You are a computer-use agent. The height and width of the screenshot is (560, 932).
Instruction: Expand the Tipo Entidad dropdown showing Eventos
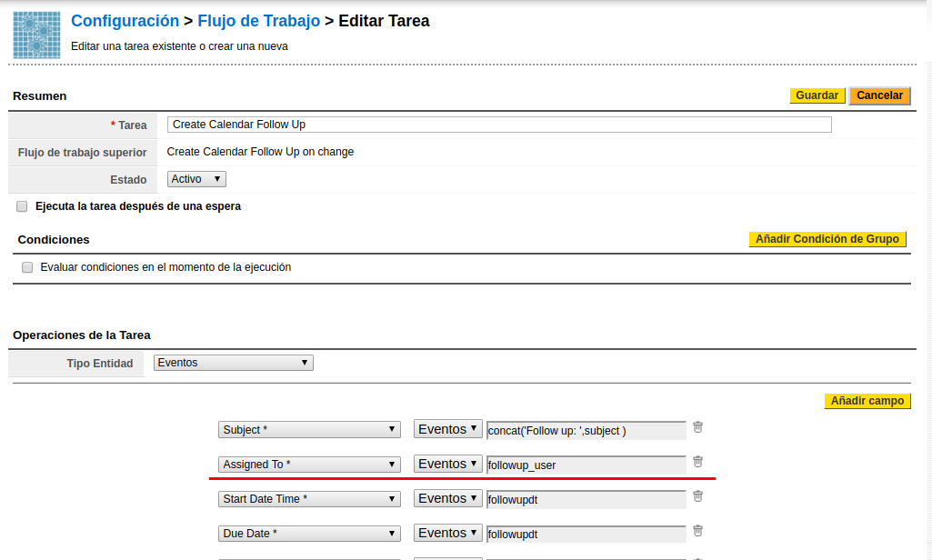pos(233,363)
